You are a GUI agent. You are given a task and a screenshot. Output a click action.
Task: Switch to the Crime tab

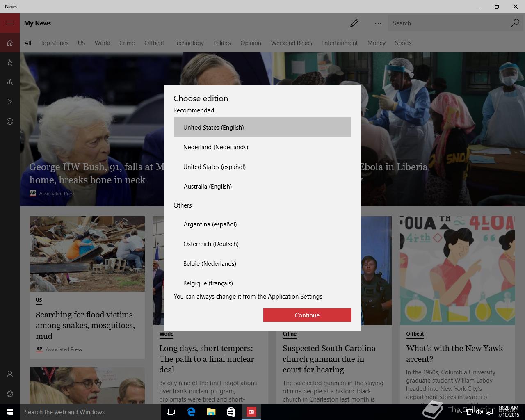[x=127, y=43]
